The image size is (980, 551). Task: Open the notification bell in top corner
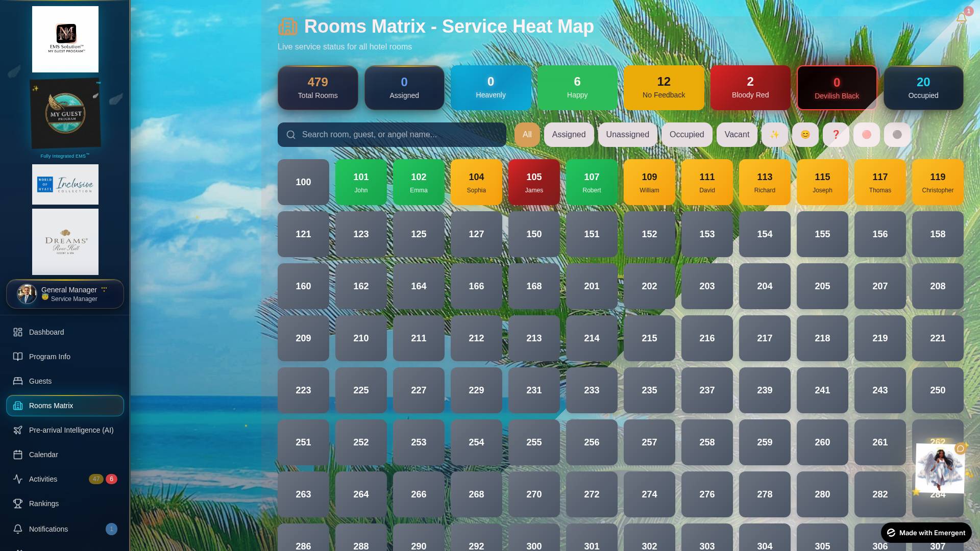(x=961, y=18)
